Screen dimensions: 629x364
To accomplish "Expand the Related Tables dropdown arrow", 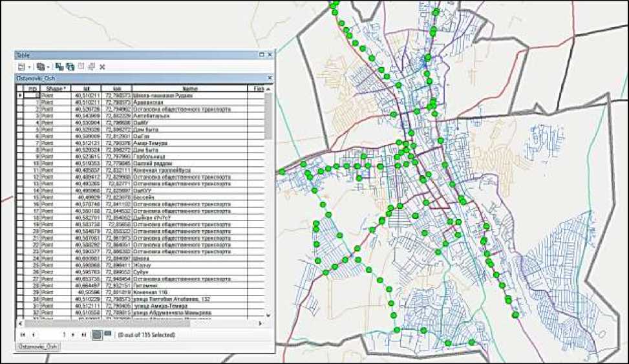I will pos(48,67).
